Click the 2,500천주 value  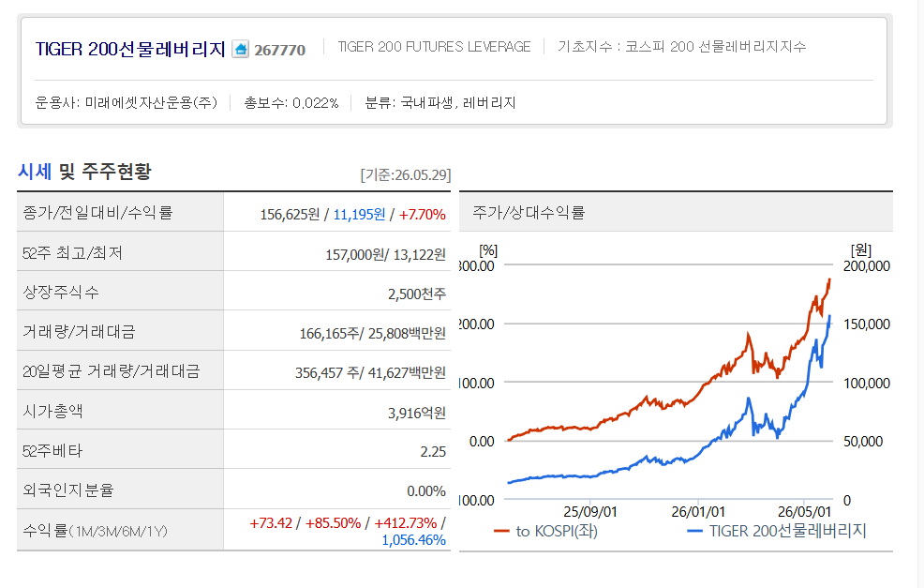417,294
